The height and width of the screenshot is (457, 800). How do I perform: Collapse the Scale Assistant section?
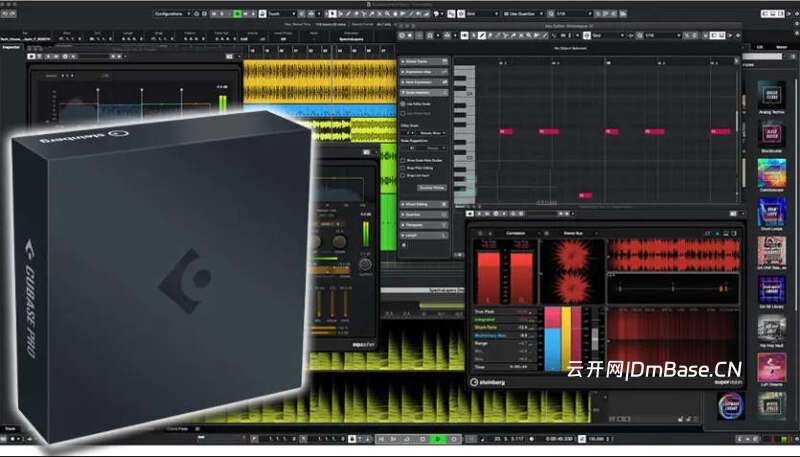[x=424, y=92]
